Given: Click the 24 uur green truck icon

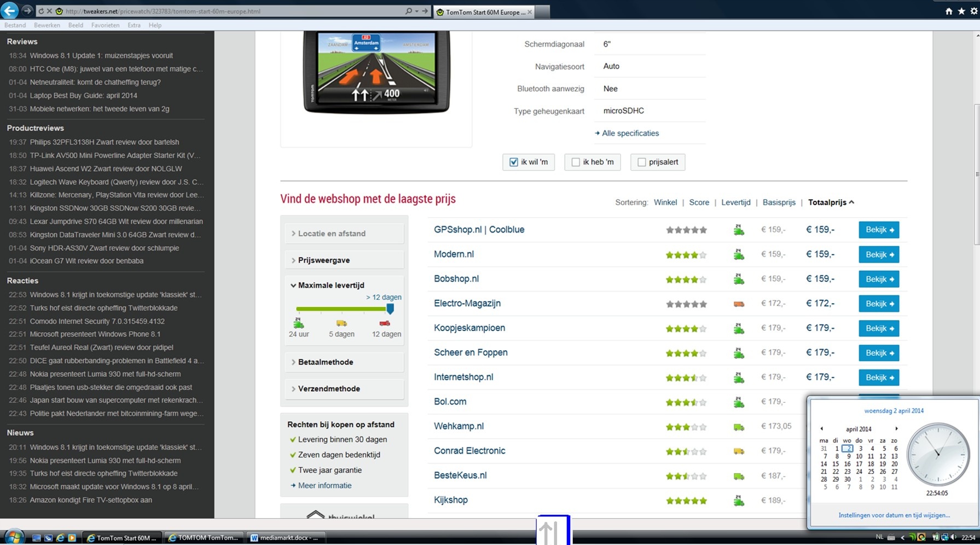Looking at the screenshot, I should (298, 323).
